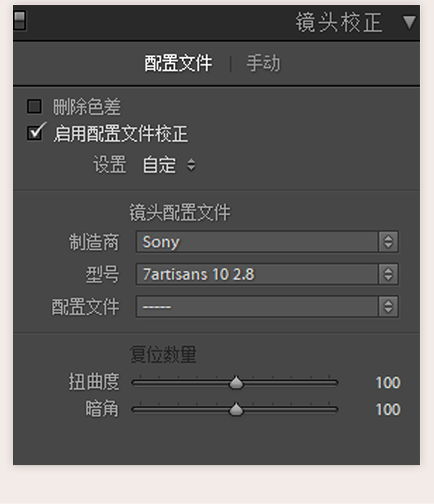Viewport: 434px width, 504px height.
Task: Enable the 删除色差 checkbox
Action: [34, 106]
